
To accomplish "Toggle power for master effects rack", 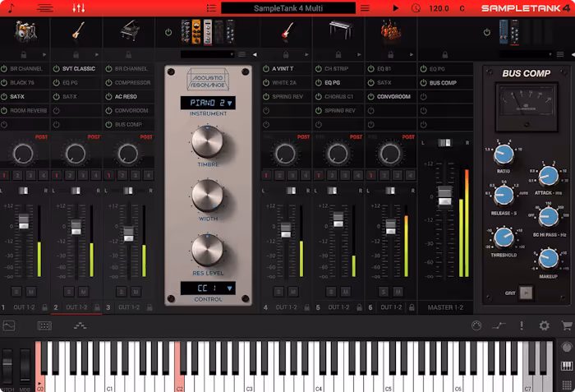I will click(x=486, y=32).
